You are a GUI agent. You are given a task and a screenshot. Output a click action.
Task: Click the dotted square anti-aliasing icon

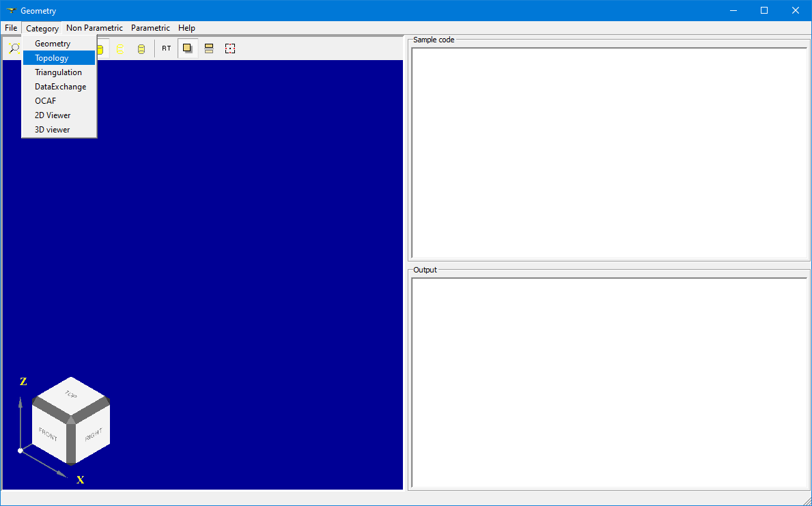[x=230, y=48]
